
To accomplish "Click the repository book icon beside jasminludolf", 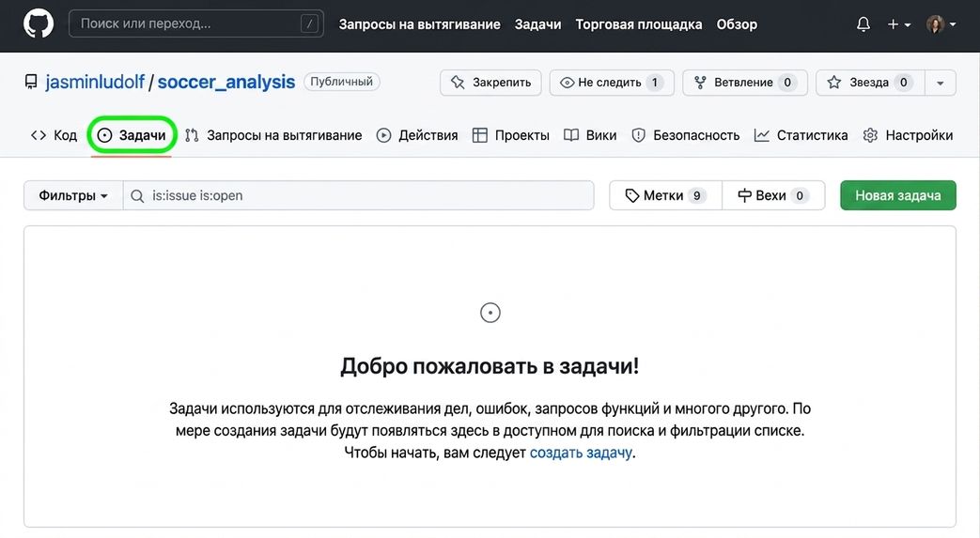I will [x=31, y=82].
